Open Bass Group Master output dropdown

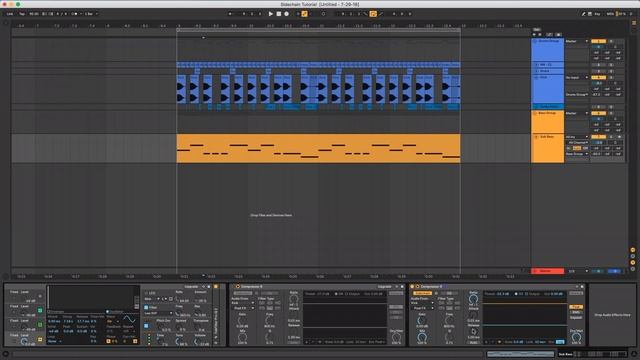click(577, 113)
